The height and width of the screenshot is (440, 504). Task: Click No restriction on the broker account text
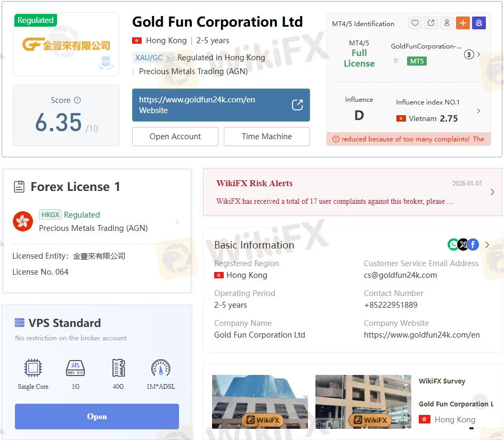click(x=71, y=338)
